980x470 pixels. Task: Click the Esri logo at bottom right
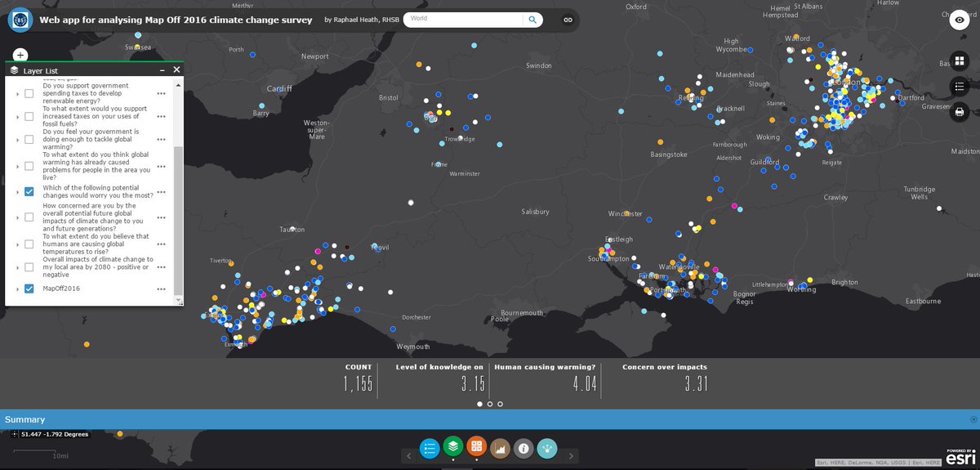pyautogui.click(x=960, y=459)
